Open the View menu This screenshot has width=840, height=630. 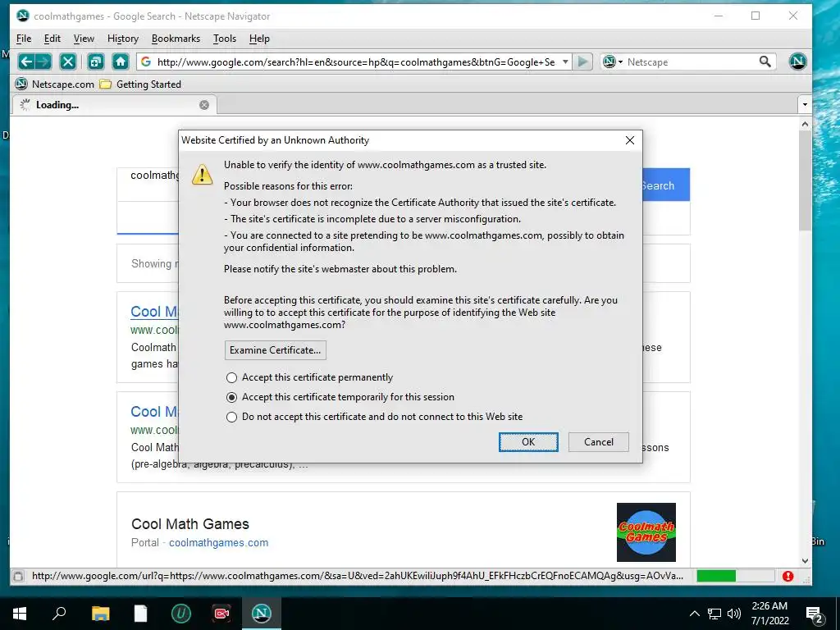click(84, 39)
